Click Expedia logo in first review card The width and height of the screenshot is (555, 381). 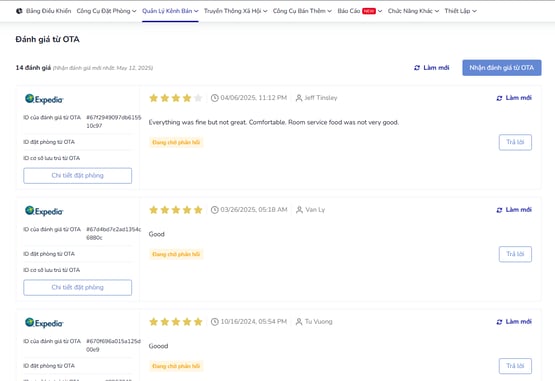44,99
